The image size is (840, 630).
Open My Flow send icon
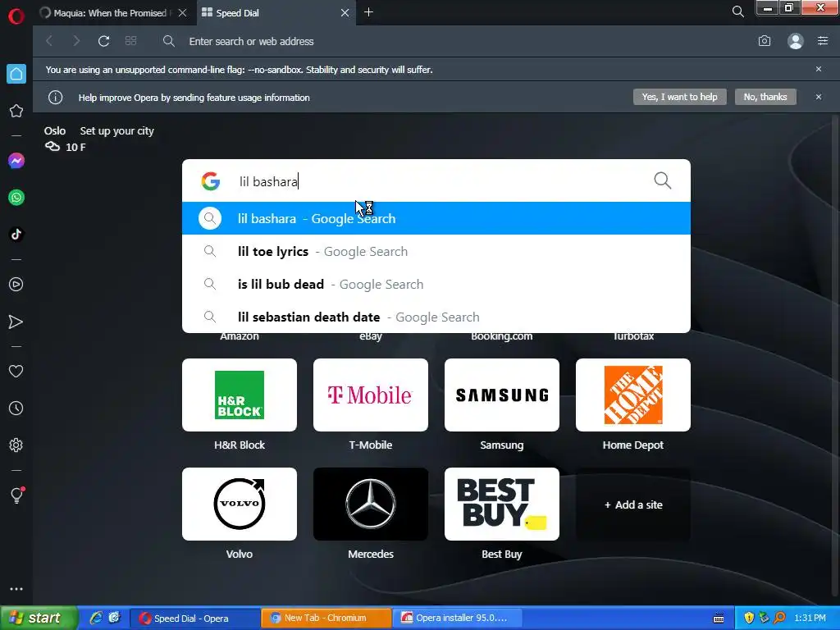coord(16,322)
